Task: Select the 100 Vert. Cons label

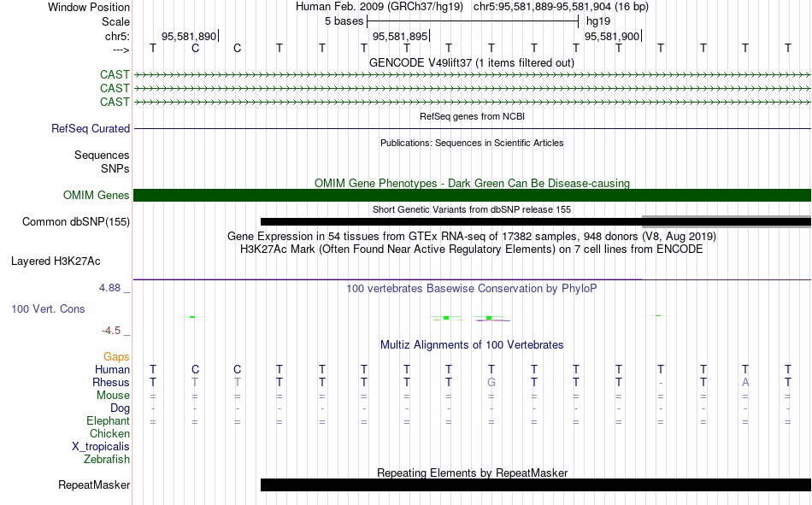Action: point(48,309)
